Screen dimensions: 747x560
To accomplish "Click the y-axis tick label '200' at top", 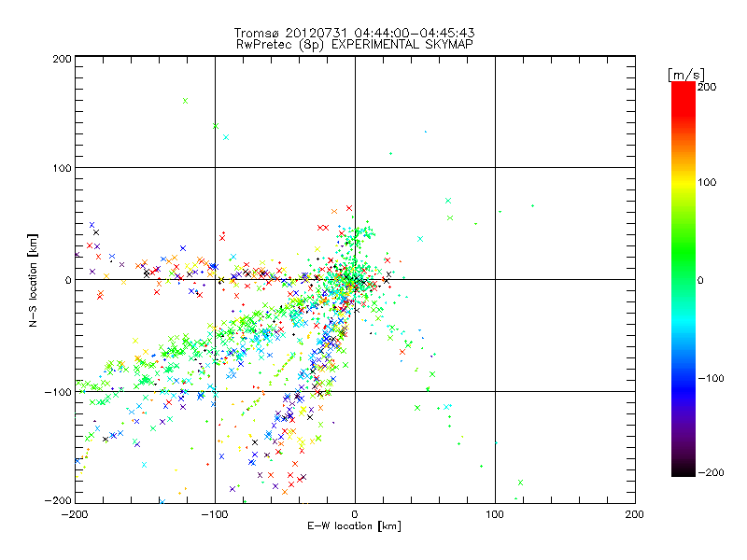I will point(62,60).
